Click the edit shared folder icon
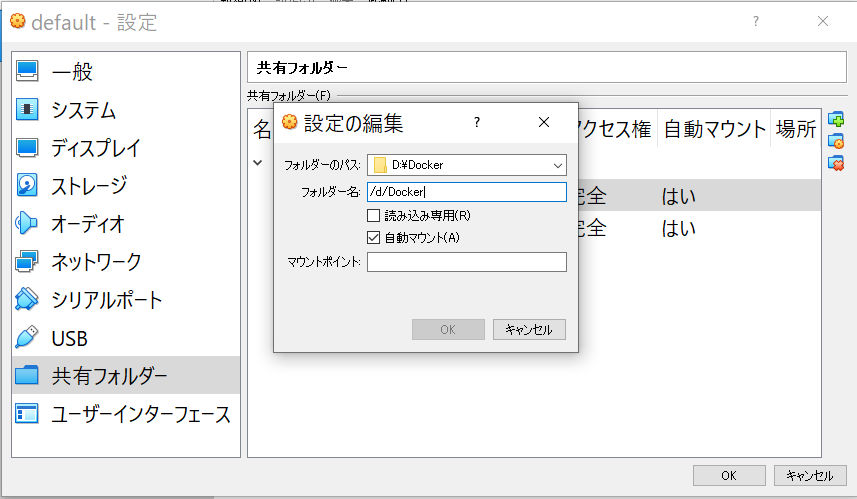 click(x=836, y=142)
